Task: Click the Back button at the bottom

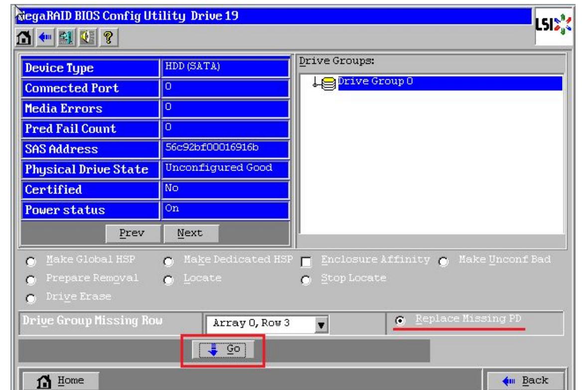Action: (525, 381)
